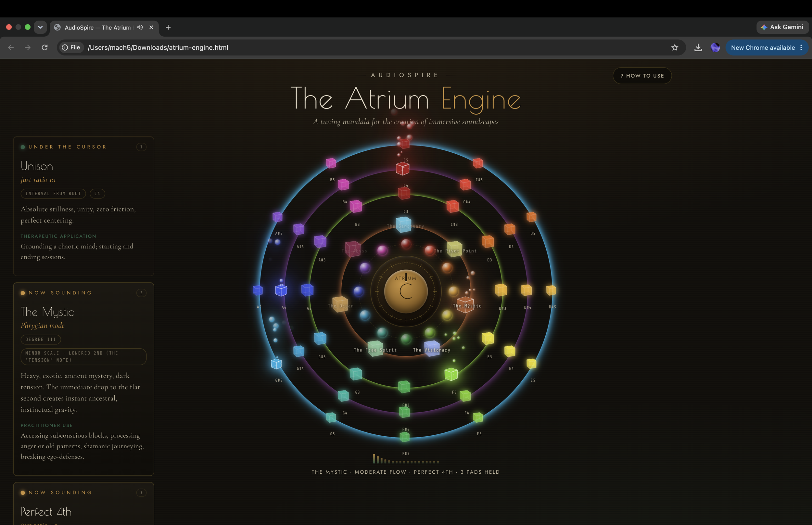The height and width of the screenshot is (525, 812).
Task: Open the How To Use guide
Action: point(642,76)
